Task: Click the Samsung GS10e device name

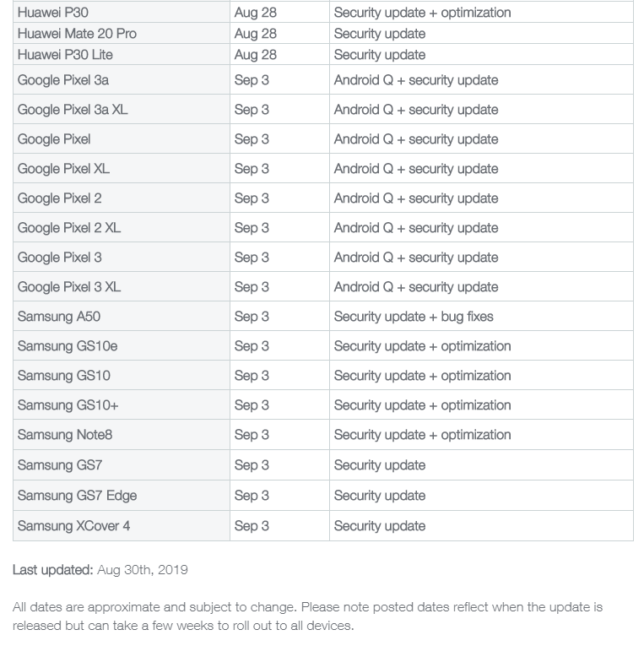Action: click(x=68, y=346)
